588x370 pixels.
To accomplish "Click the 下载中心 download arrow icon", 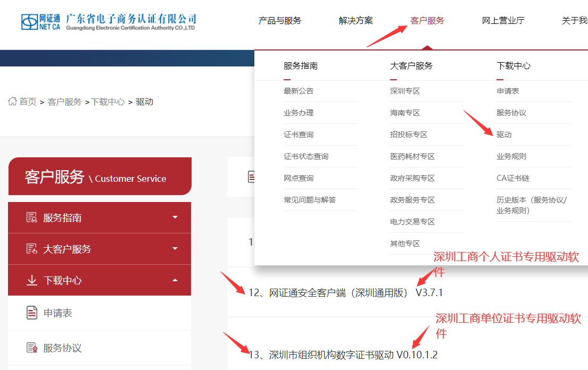I will [31, 280].
